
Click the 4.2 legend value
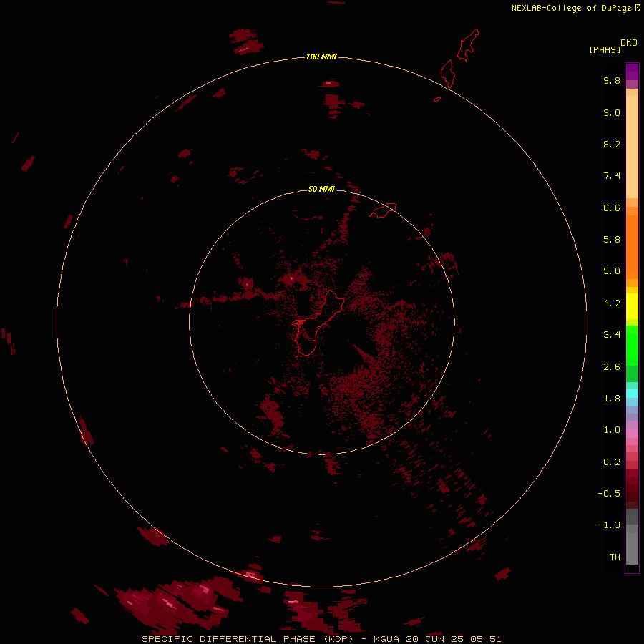point(612,303)
